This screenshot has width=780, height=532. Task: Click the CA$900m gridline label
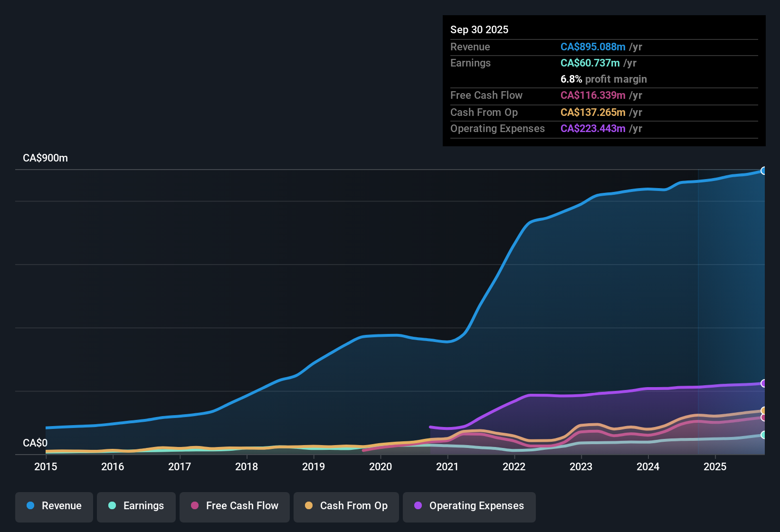point(45,158)
